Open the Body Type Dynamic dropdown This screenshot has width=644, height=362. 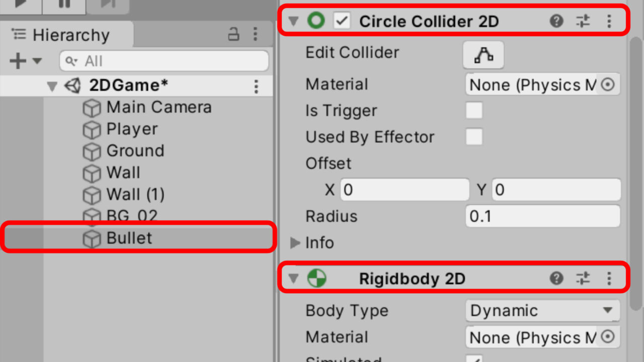tap(542, 311)
